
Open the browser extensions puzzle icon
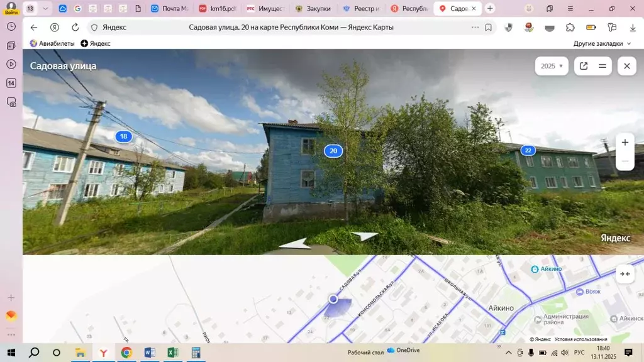click(570, 28)
